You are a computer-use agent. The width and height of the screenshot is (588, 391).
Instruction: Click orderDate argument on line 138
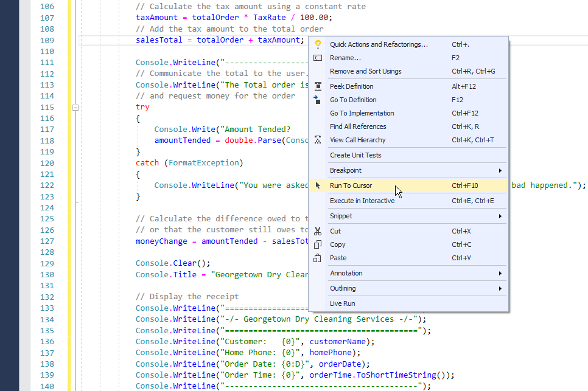340,364
